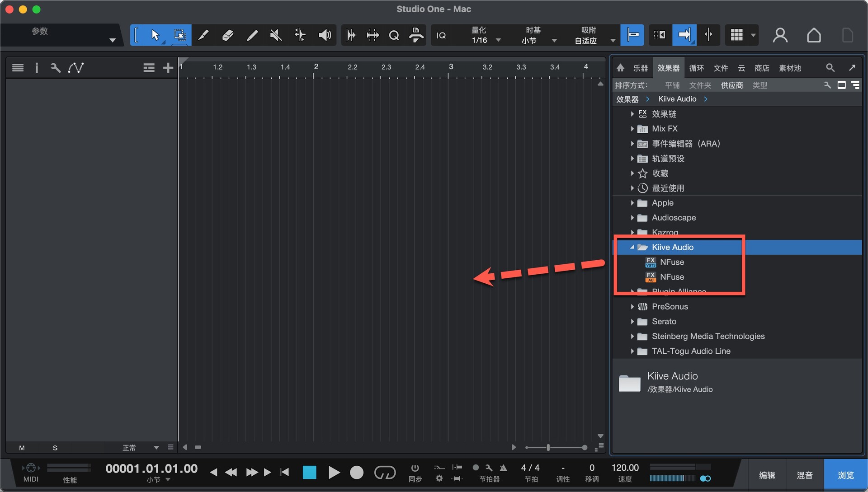
Task: Select the Listen speaker tool
Action: pyautogui.click(x=325, y=35)
